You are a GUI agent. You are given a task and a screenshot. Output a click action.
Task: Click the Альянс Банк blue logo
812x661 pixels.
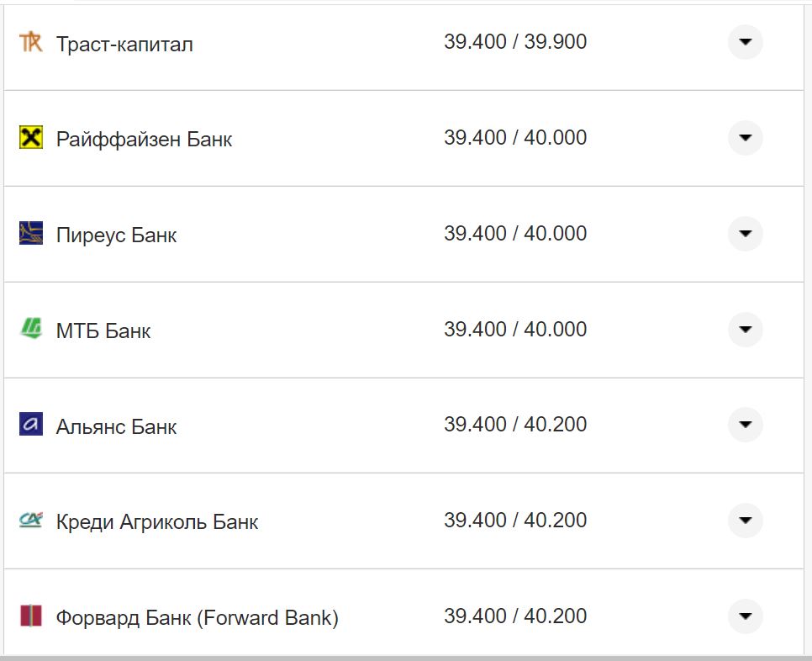(30, 424)
